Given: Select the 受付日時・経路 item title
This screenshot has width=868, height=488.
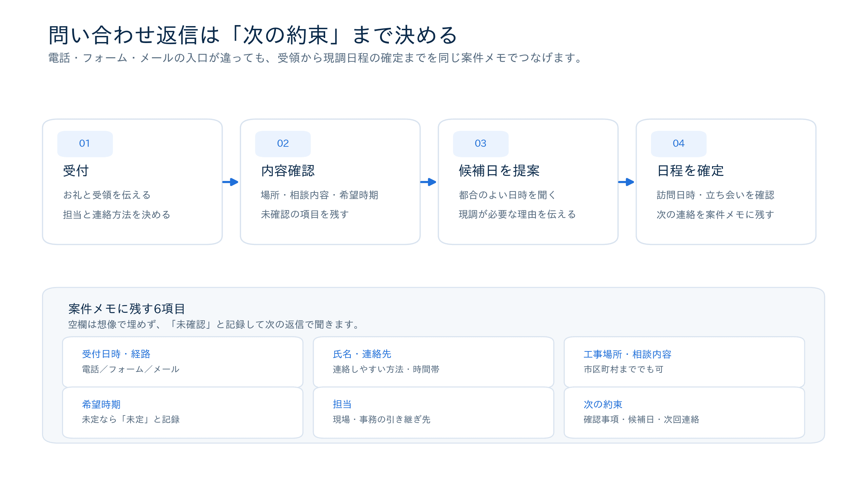Looking at the screenshot, I should point(116,354).
